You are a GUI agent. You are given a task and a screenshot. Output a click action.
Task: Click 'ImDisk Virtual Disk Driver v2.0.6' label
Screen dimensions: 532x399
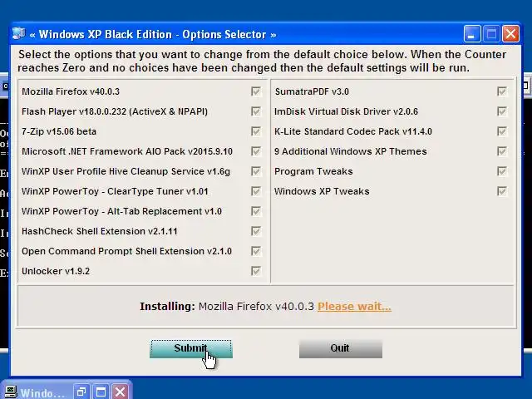tap(346, 111)
